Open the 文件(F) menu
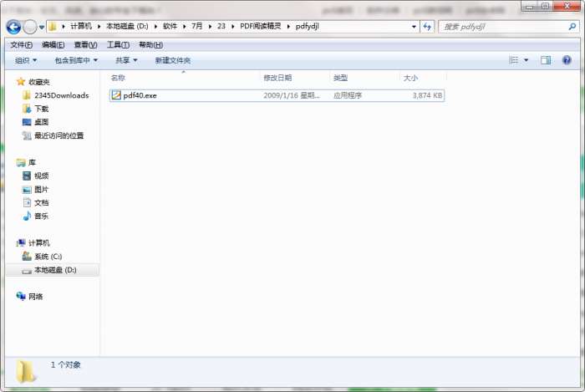This screenshot has height=392, width=585. [x=21, y=45]
